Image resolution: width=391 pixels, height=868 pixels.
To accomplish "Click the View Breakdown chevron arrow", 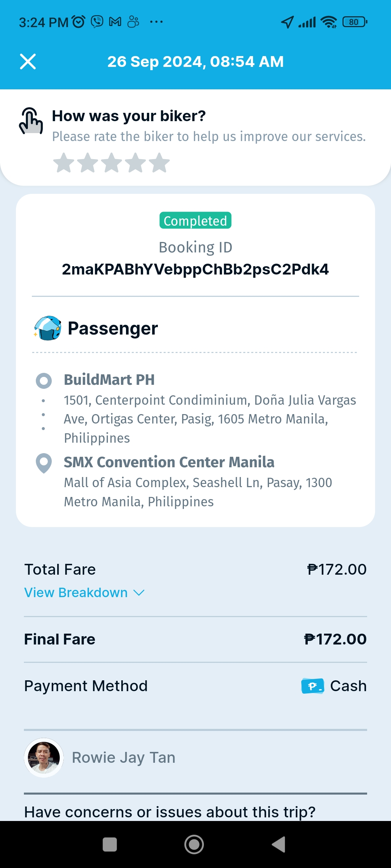I will click(139, 592).
